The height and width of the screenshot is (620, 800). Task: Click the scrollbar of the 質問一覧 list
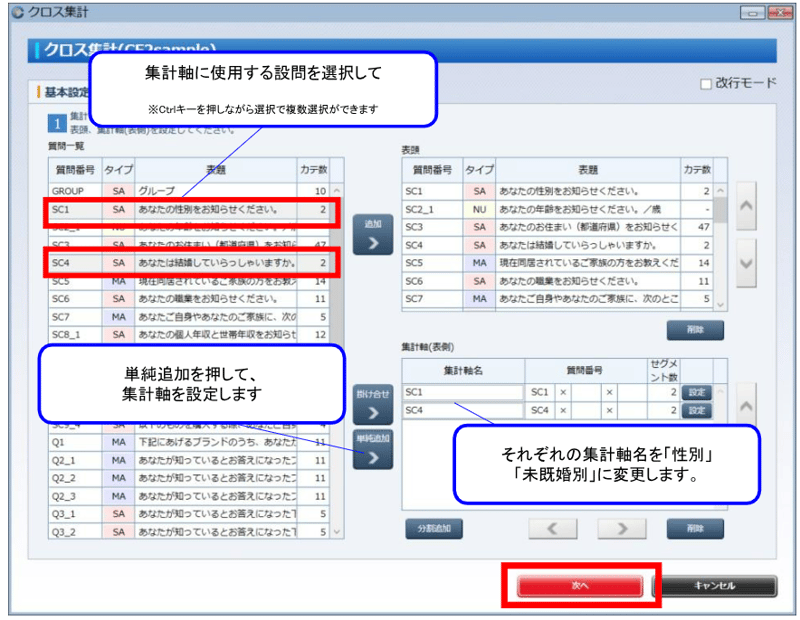339,350
